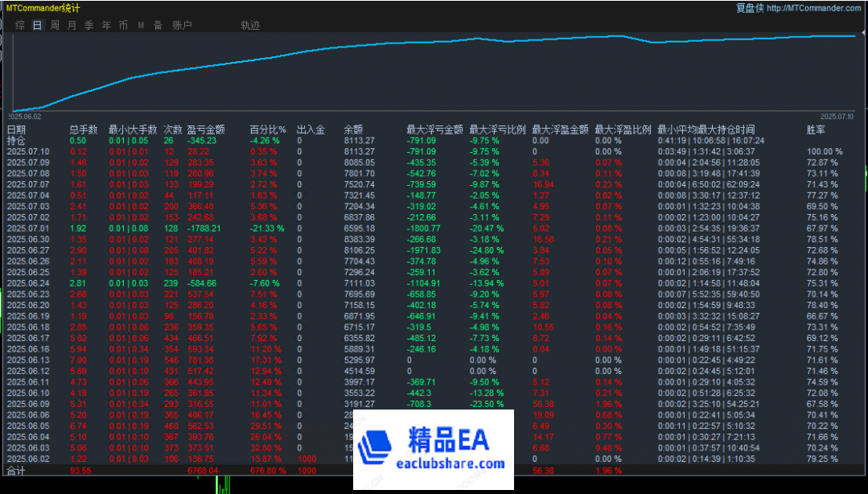868x494 pixels.
Task: Select the 日 daily statistics tab
Action: pyautogui.click(x=37, y=26)
